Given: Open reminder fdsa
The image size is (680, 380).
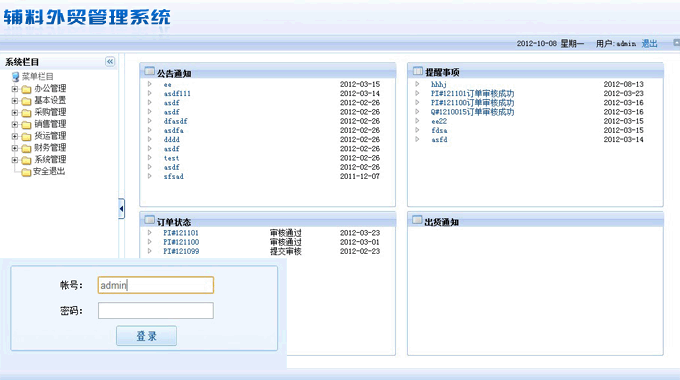Looking at the screenshot, I should coord(439,130).
